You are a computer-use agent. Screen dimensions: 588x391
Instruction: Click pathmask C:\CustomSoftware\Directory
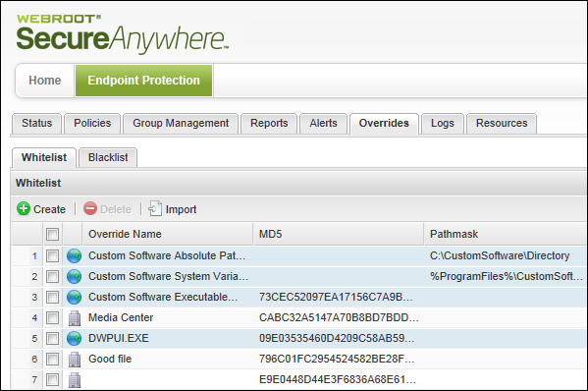click(x=500, y=255)
